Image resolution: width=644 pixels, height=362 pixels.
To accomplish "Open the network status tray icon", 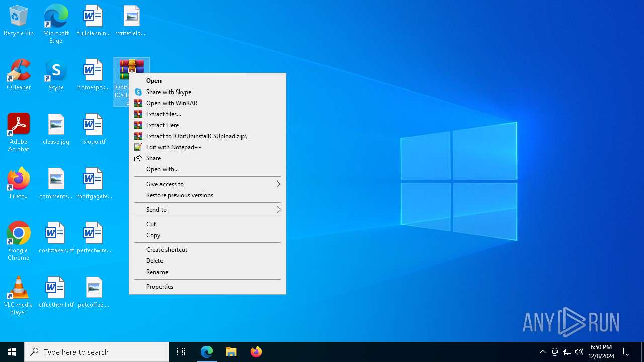I will [567, 352].
